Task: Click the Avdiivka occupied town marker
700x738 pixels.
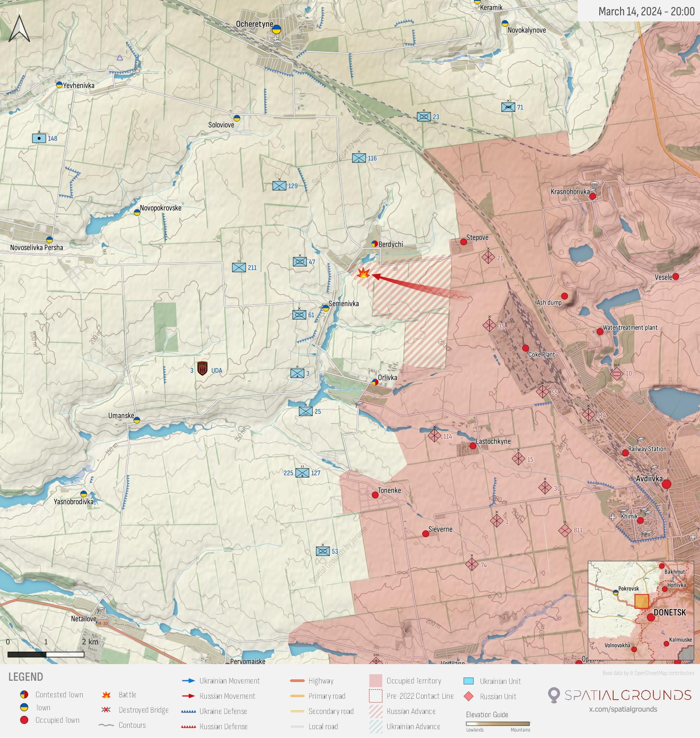Action: [666, 484]
